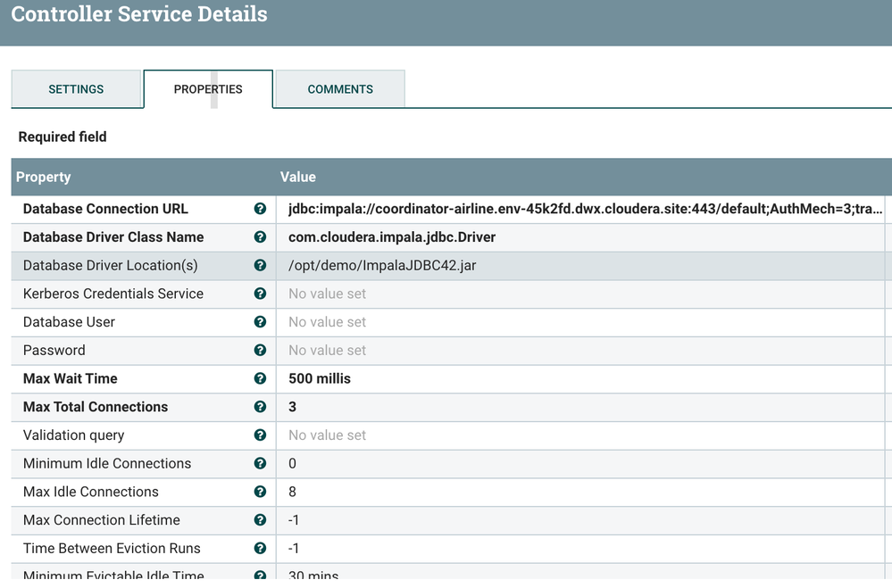Image resolution: width=892 pixels, height=588 pixels.
Task: Show info tooltip icon for Password property
Action: pyautogui.click(x=260, y=351)
